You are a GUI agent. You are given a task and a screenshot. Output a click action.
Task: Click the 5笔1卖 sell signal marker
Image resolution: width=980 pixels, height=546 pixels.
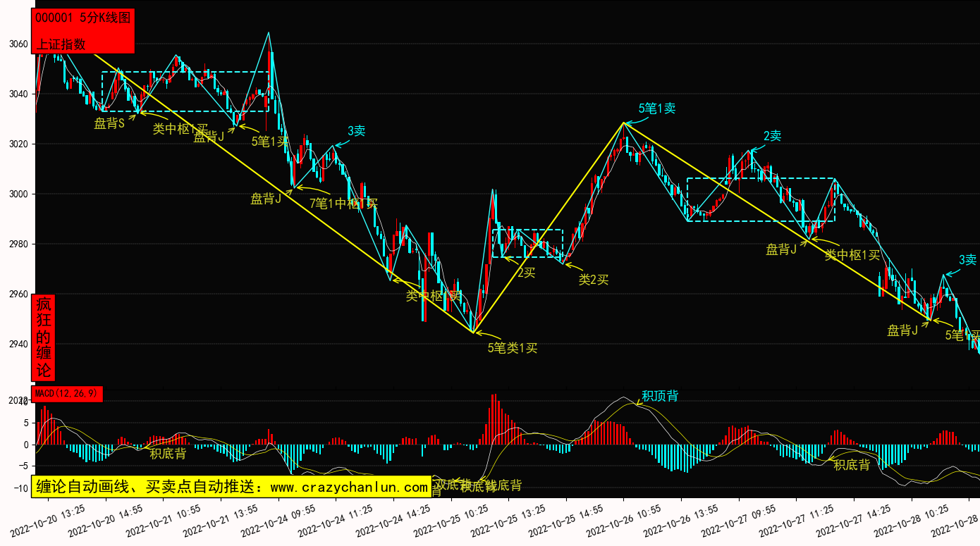tap(656, 108)
